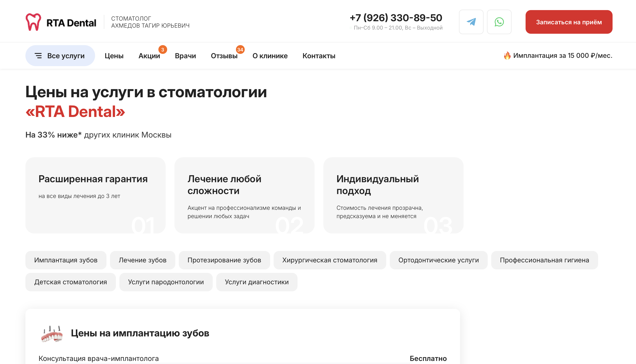Click the dental implant image near Цены на имплантацию

point(52,334)
